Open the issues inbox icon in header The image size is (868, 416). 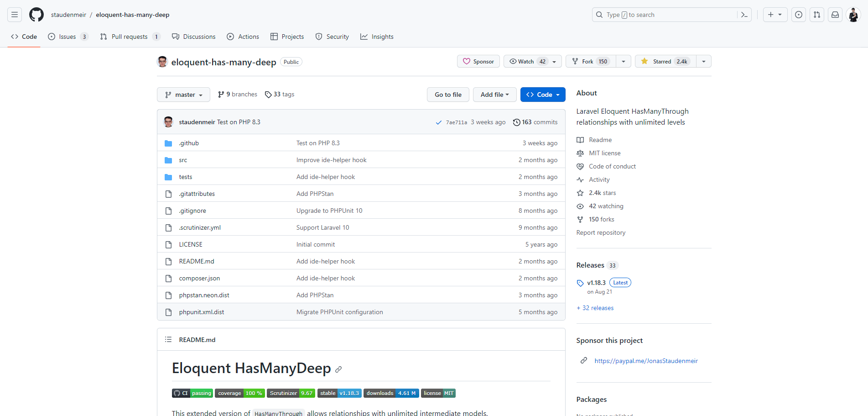(799, 15)
